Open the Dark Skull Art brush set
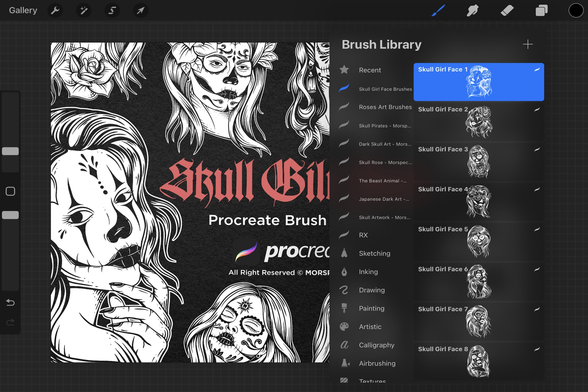The width and height of the screenshot is (588, 392). 376,144
